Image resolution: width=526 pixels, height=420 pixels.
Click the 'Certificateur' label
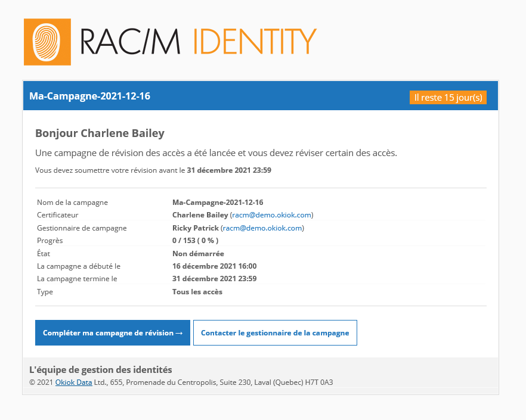click(58, 215)
